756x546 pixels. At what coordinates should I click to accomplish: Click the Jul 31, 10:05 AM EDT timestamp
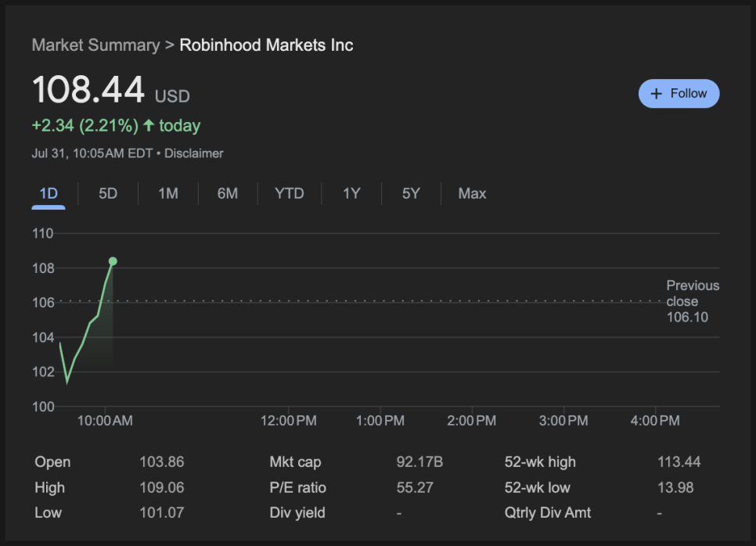click(92, 153)
